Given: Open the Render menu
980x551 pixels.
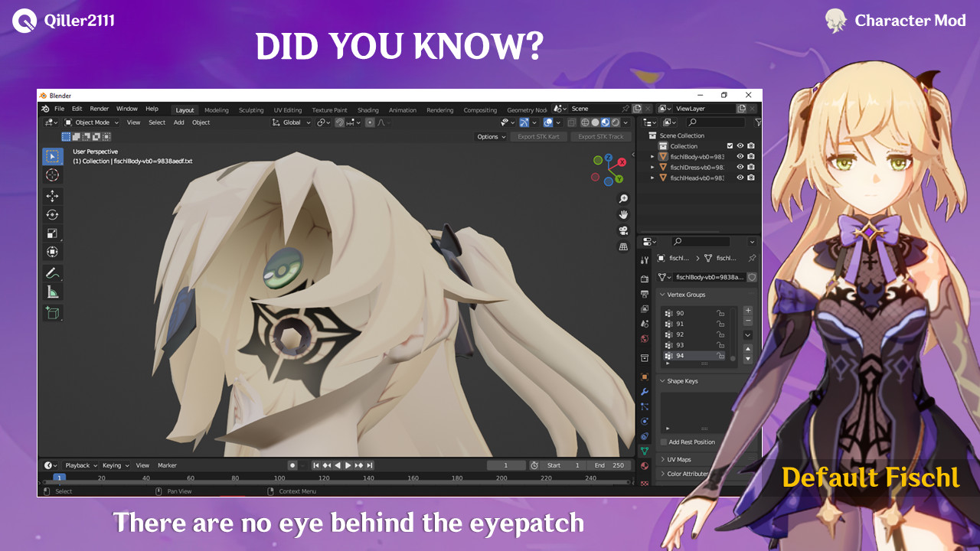Looking at the screenshot, I should (100, 109).
